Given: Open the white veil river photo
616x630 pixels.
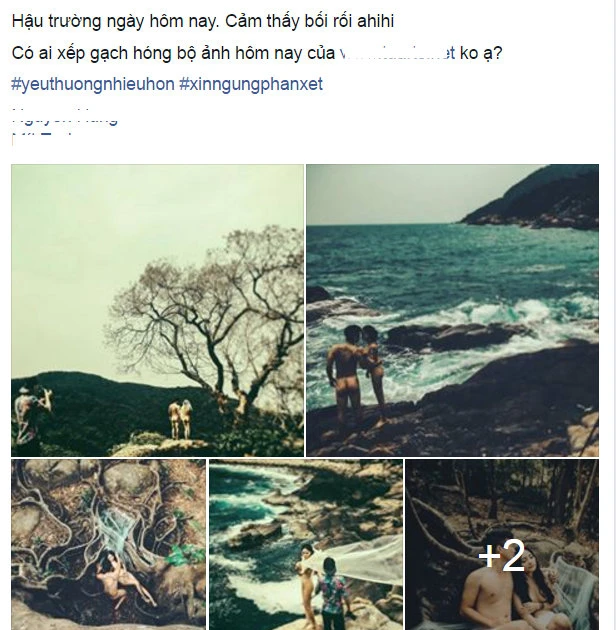Looking at the screenshot, I should tap(306, 544).
